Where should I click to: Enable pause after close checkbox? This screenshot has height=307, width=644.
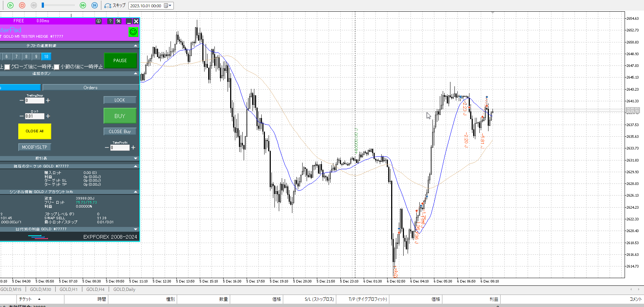pos(7,67)
